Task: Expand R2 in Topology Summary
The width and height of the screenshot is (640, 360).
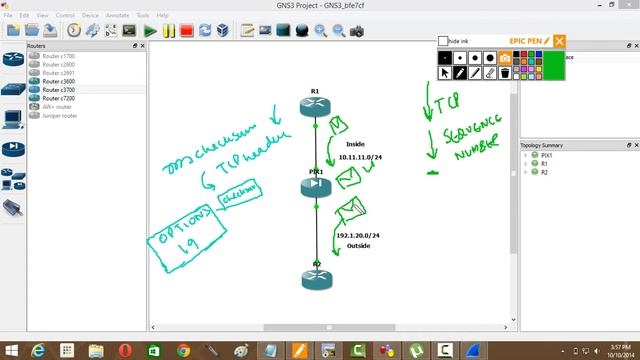Action: tap(526, 172)
